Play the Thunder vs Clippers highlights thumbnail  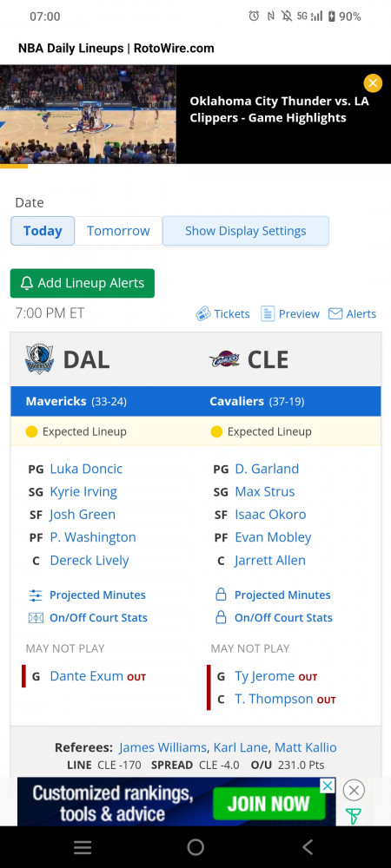[88, 114]
